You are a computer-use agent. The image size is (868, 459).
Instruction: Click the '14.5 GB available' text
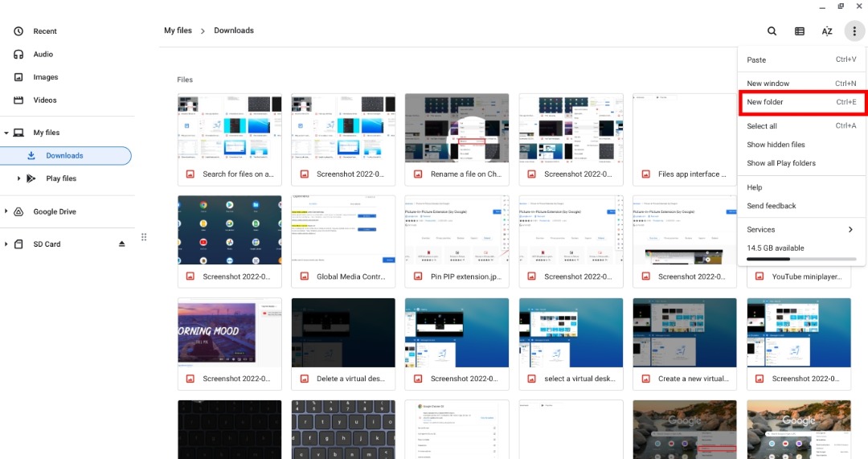[776, 248]
